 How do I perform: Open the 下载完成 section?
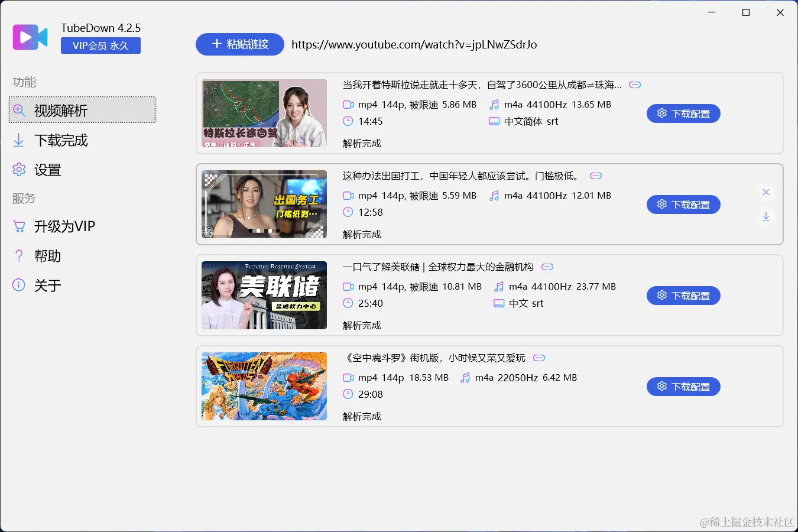coord(82,140)
